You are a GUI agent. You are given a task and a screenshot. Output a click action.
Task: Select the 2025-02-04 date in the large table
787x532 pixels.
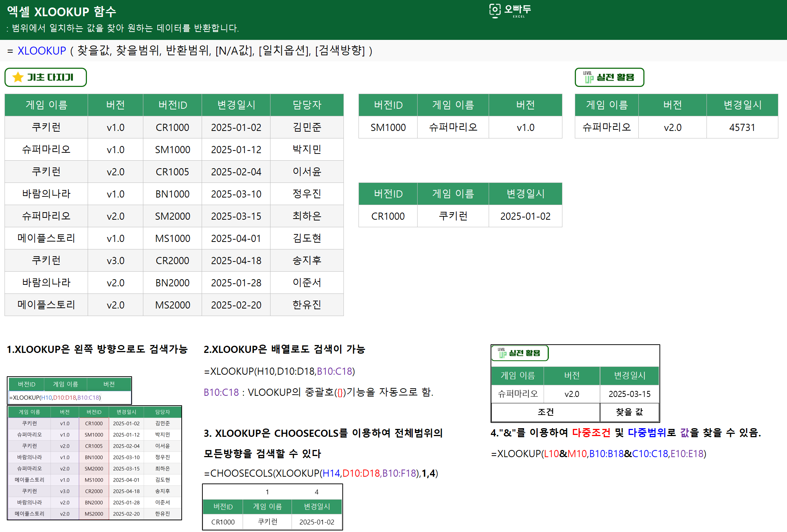(236, 172)
